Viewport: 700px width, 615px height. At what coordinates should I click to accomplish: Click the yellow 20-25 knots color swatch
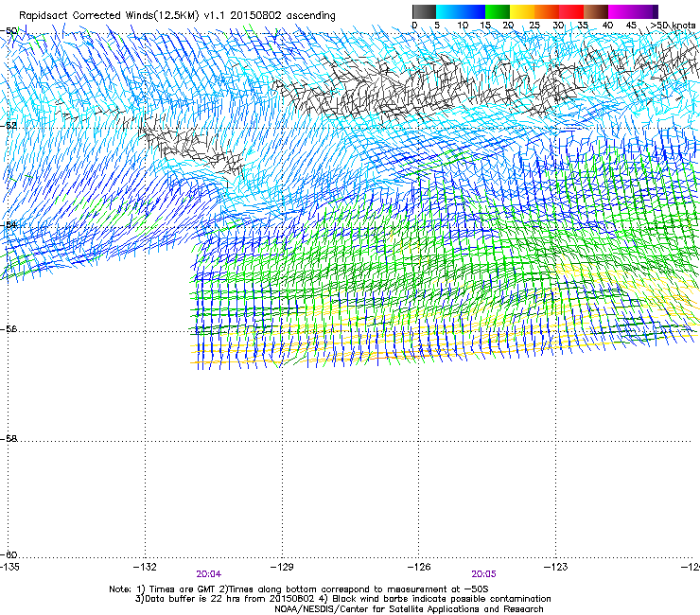click(522, 11)
